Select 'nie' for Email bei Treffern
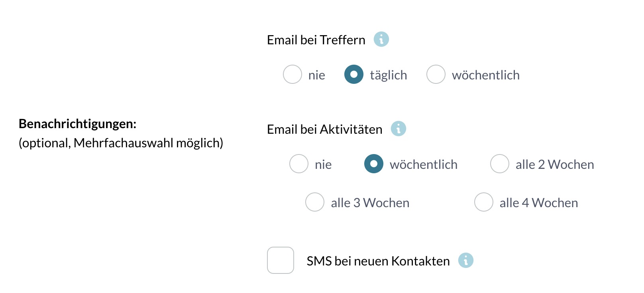 click(292, 74)
